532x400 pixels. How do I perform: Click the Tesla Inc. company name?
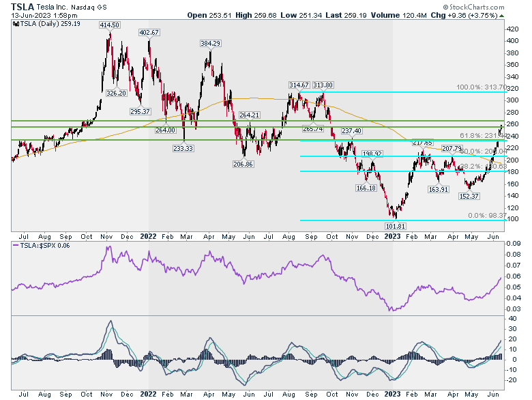click(53, 7)
